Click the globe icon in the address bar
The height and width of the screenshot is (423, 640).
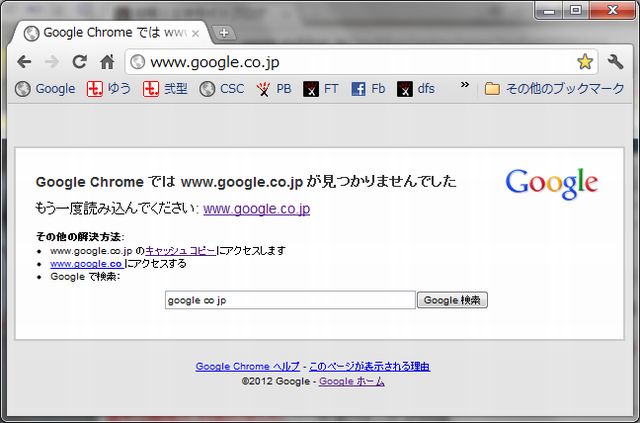[x=138, y=62]
